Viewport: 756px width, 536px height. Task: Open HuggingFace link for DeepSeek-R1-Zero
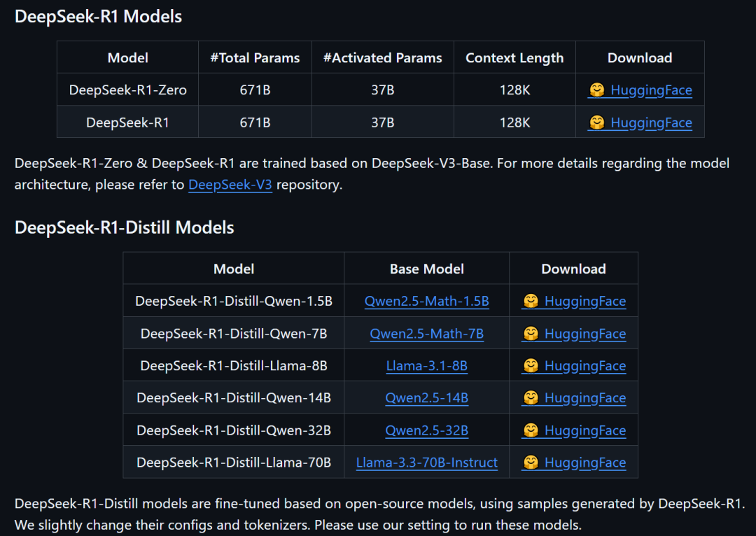(640, 90)
